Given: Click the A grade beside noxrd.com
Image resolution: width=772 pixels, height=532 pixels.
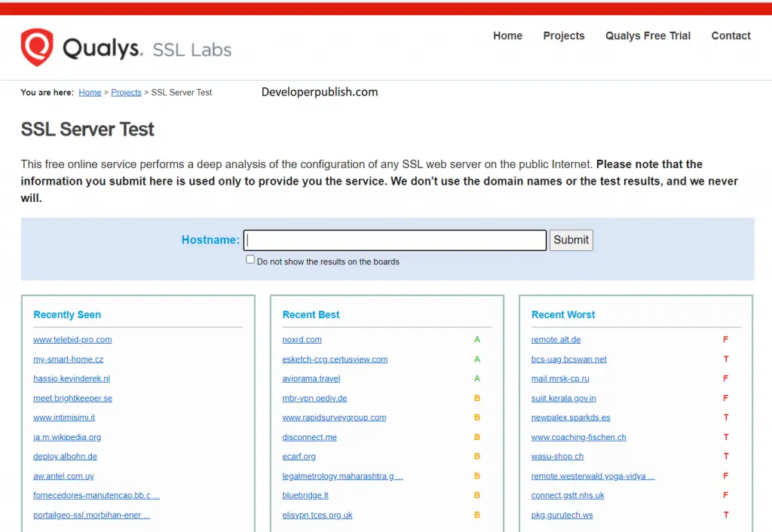Looking at the screenshot, I should tap(476, 340).
